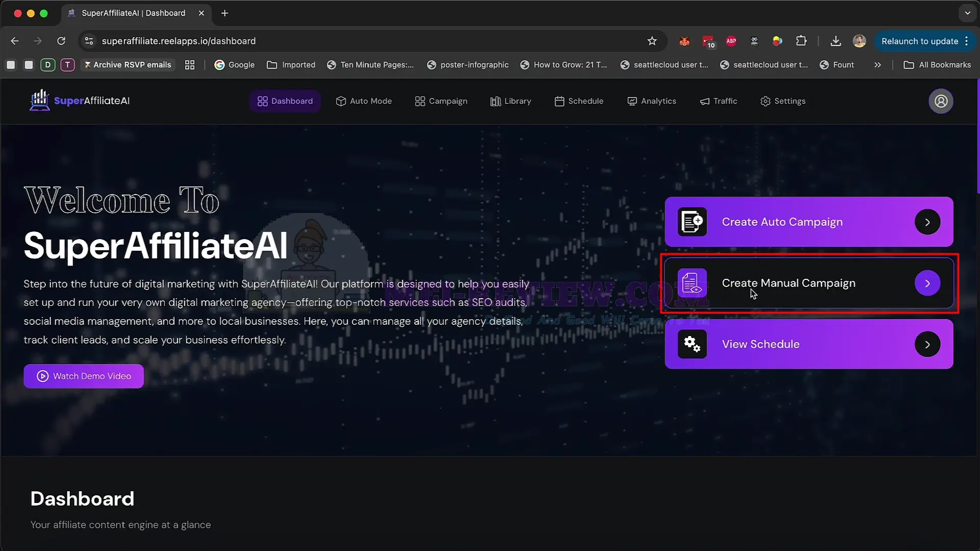Open the How to Grow: 21 T... bookmark
This screenshot has height=551, width=980.
(564, 65)
